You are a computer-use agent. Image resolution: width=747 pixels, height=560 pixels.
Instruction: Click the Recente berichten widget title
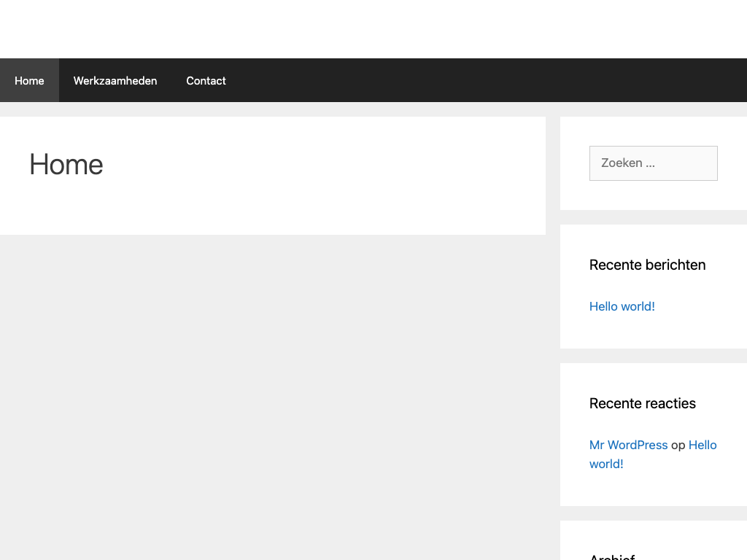point(647,265)
